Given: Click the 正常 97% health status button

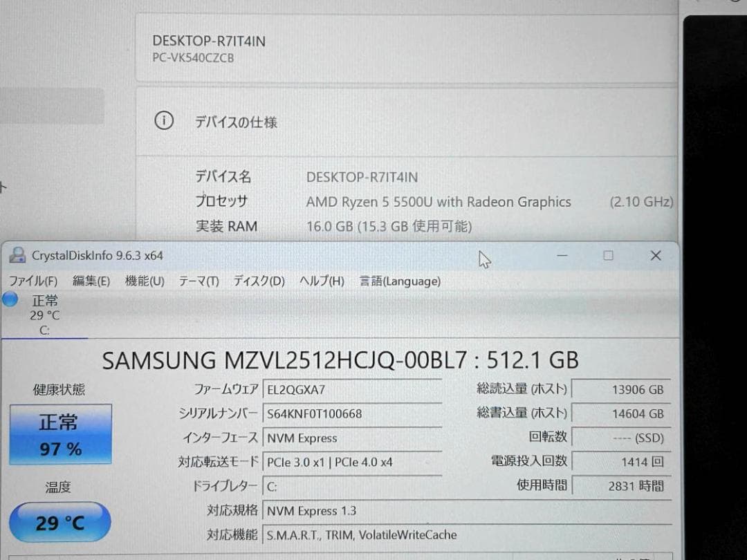Looking at the screenshot, I should [x=59, y=434].
